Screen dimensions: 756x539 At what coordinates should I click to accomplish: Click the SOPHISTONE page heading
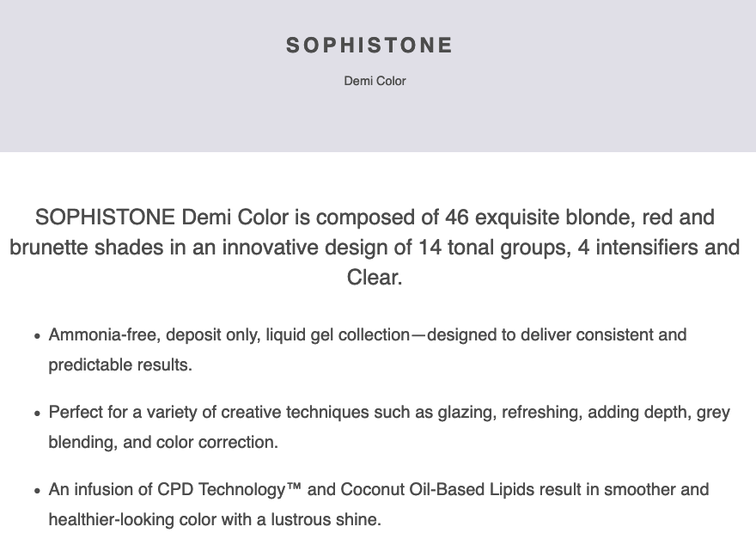[x=369, y=46]
